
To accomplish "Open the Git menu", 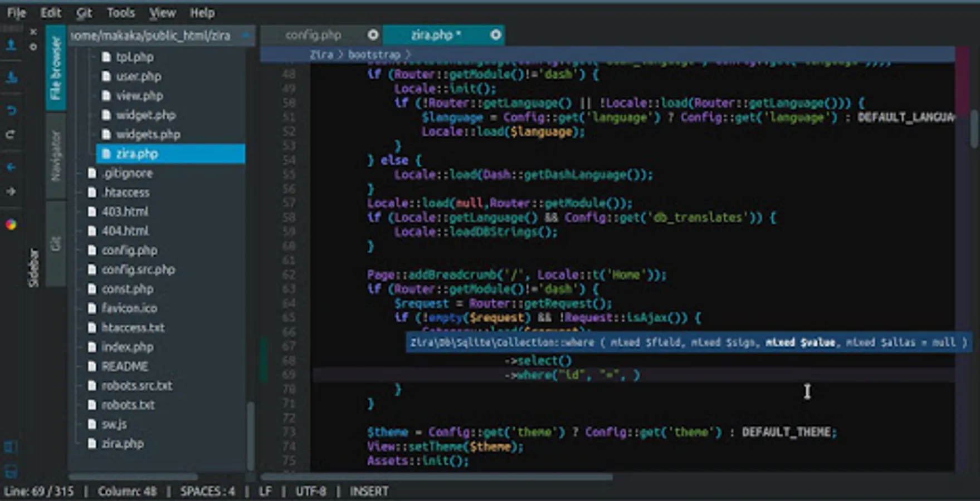I will 84,12.
